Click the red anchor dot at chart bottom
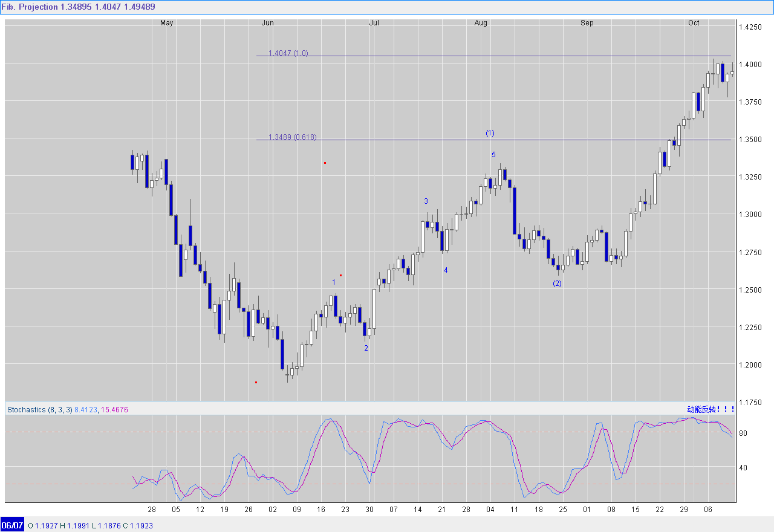Screen dimensions: 774x532 (256, 382)
